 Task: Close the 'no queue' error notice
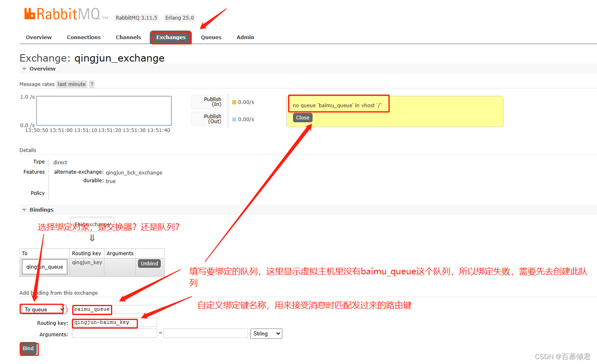(302, 117)
